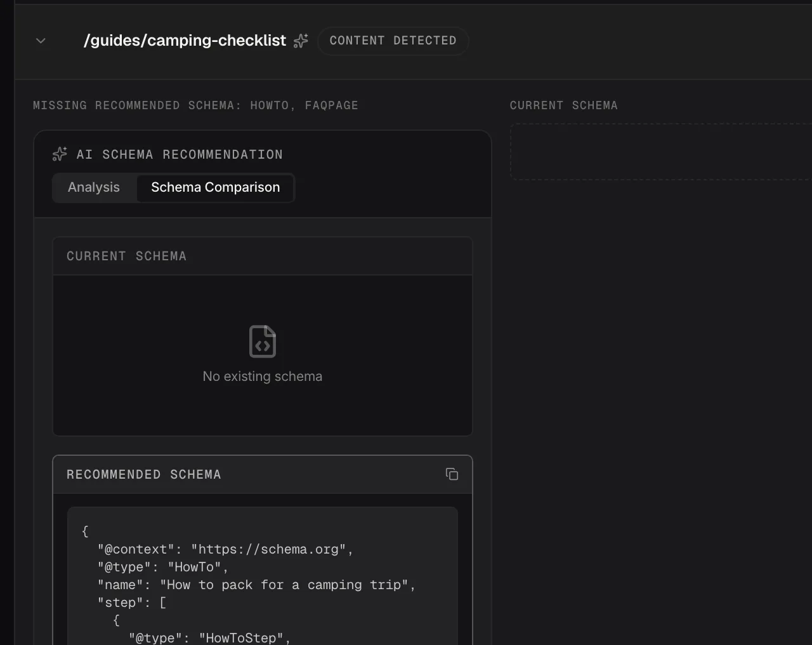812x645 pixels.
Task: Click the "No existing schema" message
Action: (x=263, y=376)
